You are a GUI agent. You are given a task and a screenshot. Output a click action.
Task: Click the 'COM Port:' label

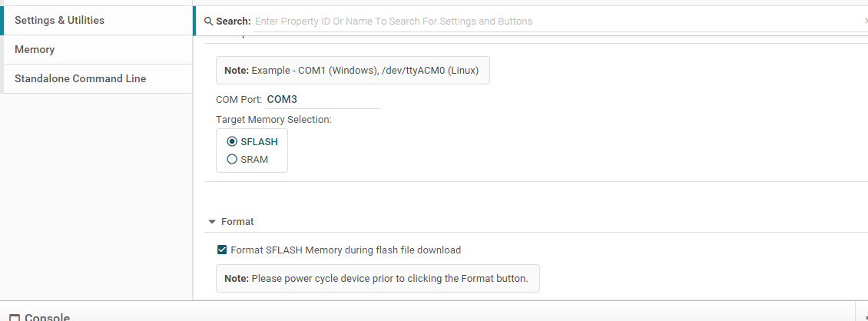tap(239, 100)
